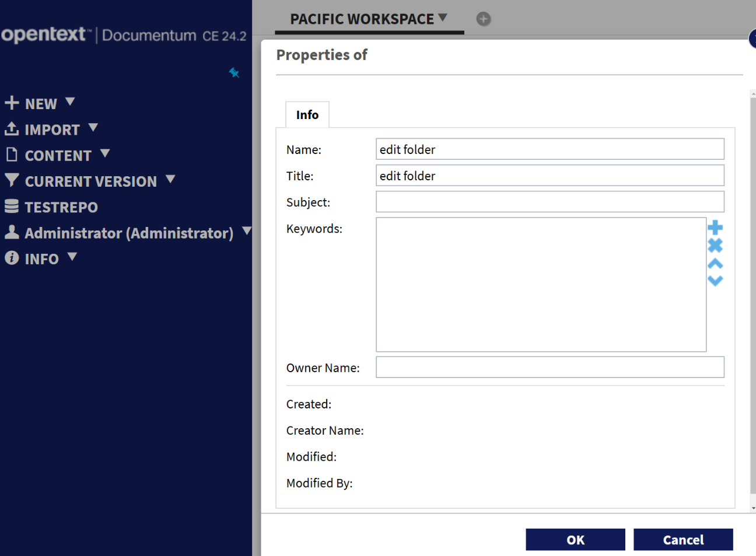Expand the INFO dropdown arrow
756x556 pixels.
coord(72,256)
